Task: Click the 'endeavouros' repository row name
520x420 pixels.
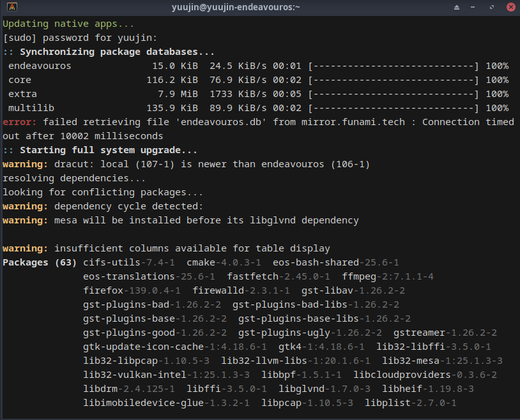Action: 40,66
